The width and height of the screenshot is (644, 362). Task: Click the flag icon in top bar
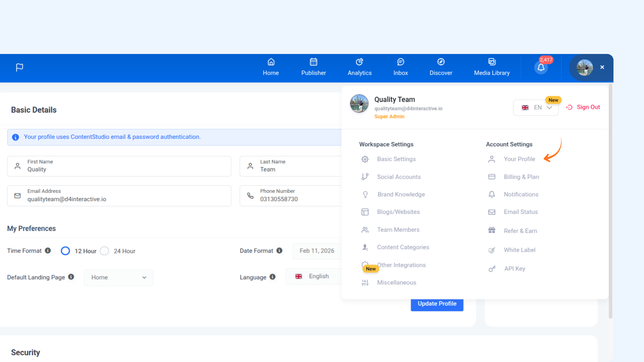pyautogui.click(x=19, y=67)
